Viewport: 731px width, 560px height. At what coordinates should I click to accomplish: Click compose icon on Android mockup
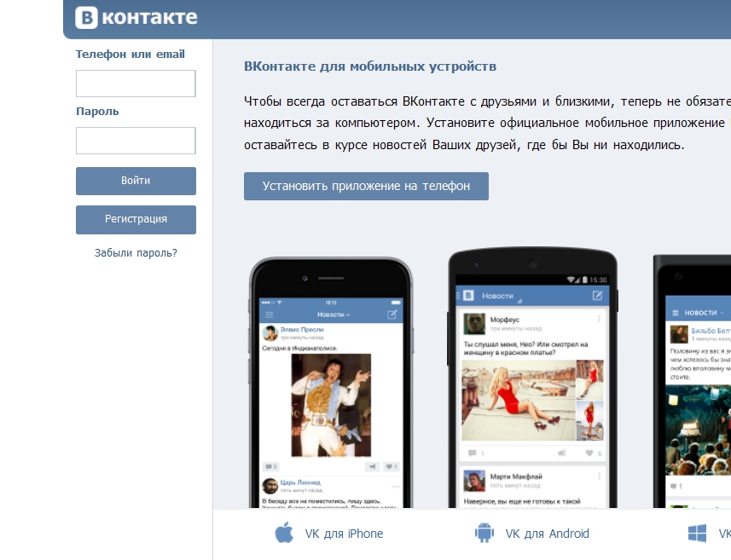click(x=597, y=296)
